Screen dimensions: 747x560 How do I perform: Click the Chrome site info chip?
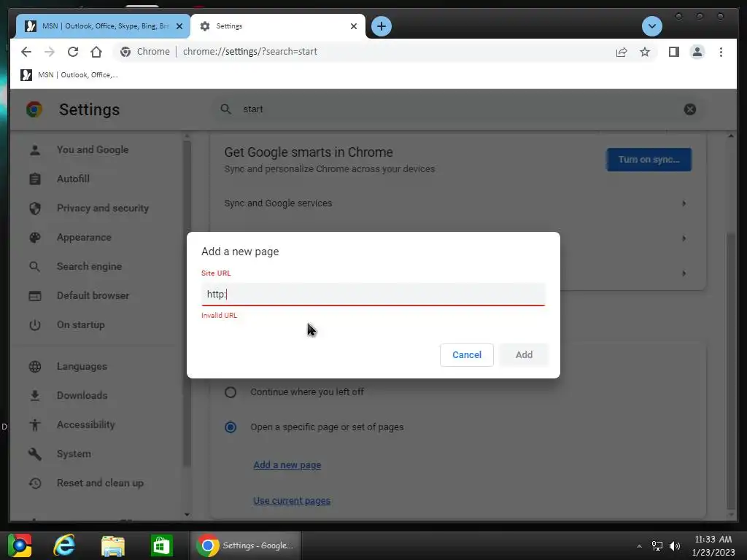pos(145,52)
